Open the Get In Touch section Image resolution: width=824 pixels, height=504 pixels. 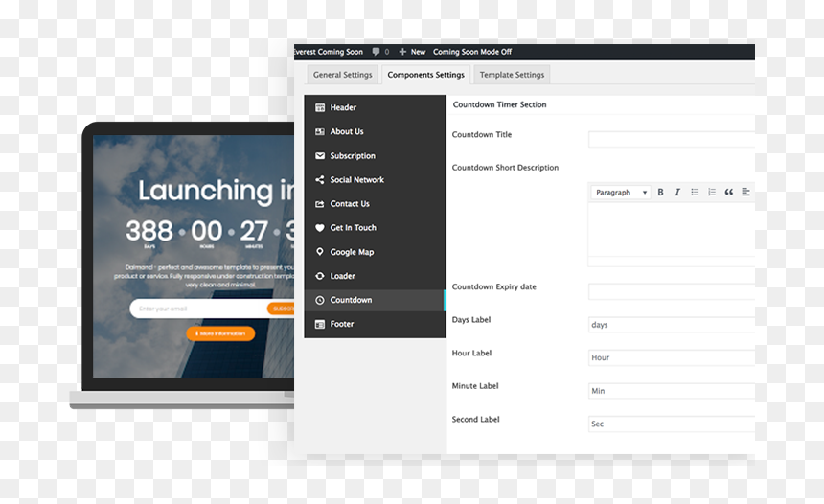(375, 227)
